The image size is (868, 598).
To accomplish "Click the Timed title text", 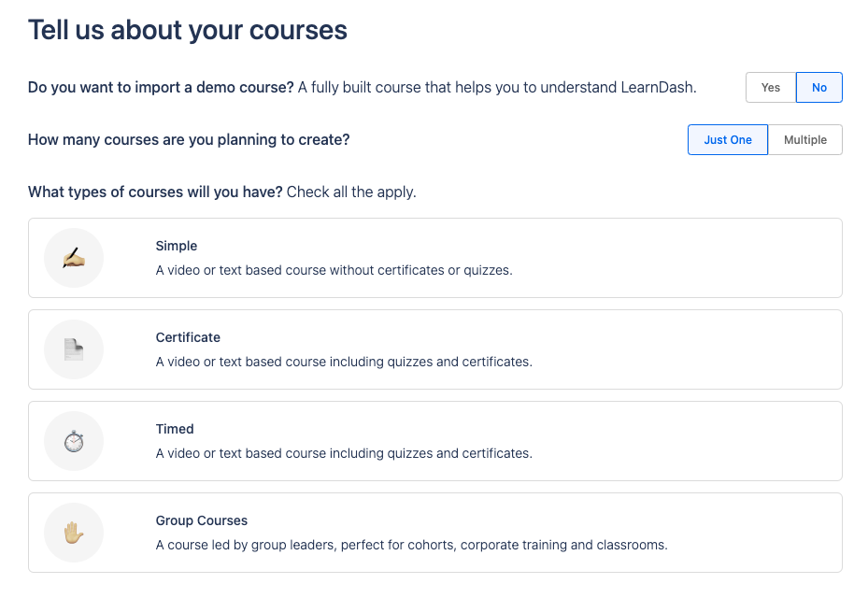I will coord(175,430).
